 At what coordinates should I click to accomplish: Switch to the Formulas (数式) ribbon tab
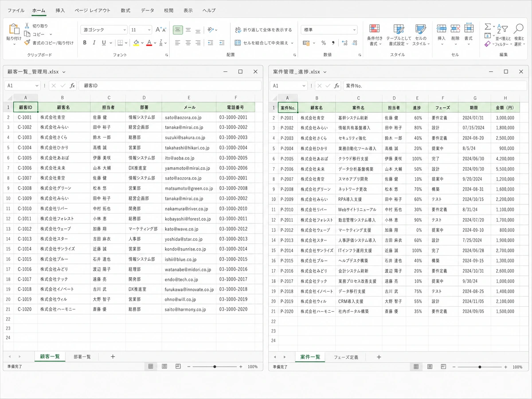pos(125,10)
